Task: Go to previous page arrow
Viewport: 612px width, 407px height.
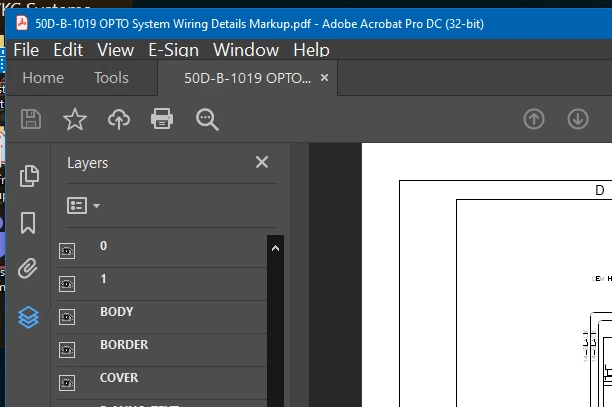Action: point(534,119)
